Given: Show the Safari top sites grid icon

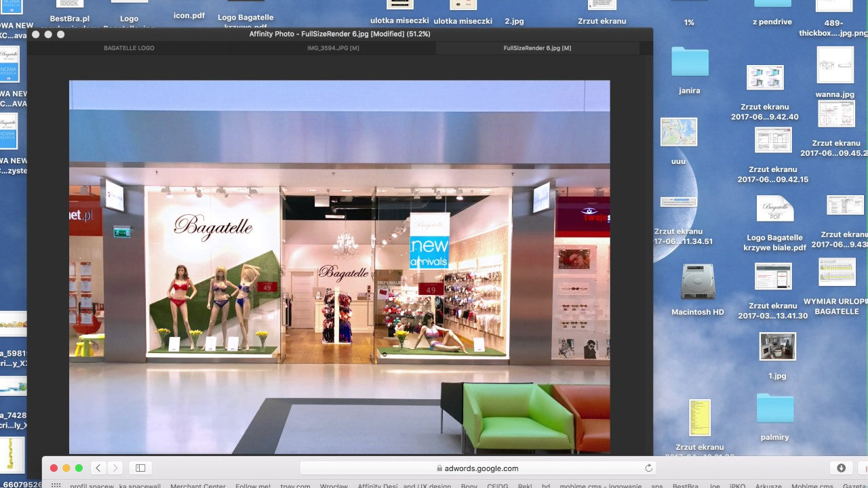Looking at the screenshot, I should coord(56,485).
